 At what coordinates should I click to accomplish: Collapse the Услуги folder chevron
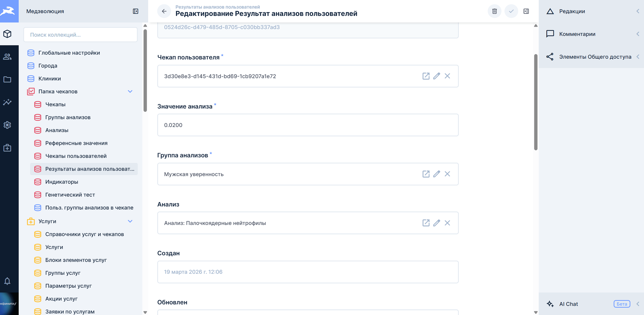(130, 221)
